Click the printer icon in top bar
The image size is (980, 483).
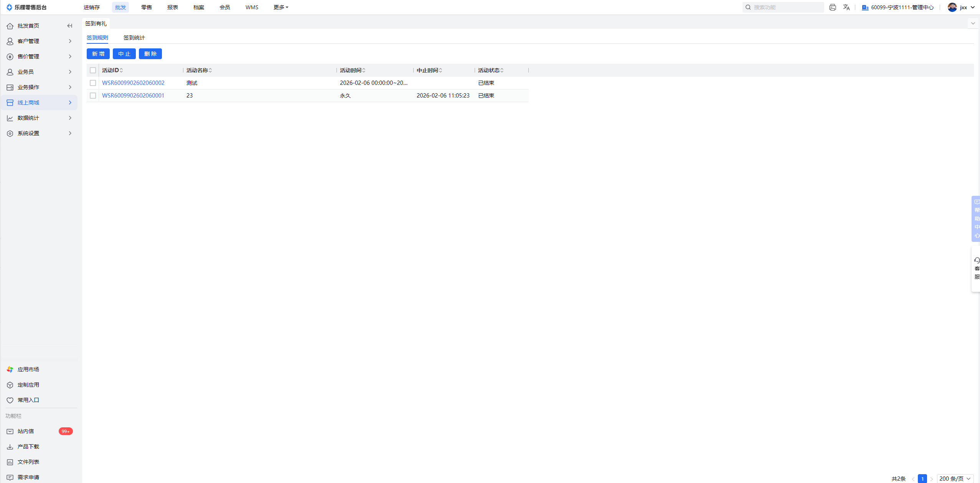click(832, 7)
